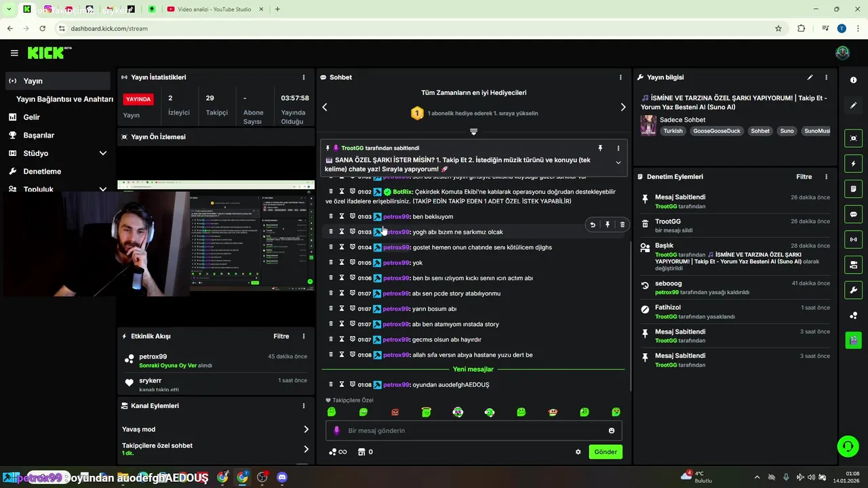The height and width of the screenshot is (488, 868).
Task: Click the Turkish tag chip
Action: 673,131
